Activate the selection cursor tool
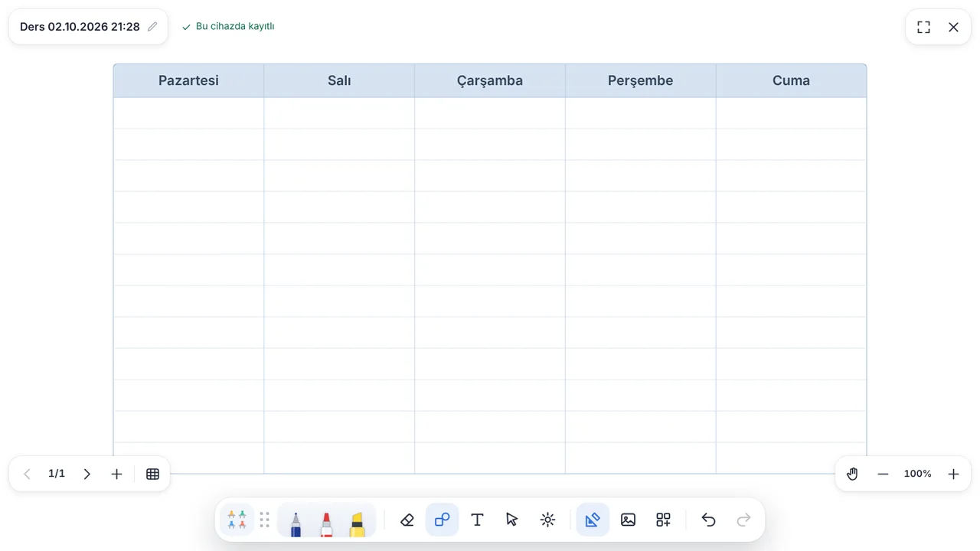980x551 pixels. coord(512,520)
